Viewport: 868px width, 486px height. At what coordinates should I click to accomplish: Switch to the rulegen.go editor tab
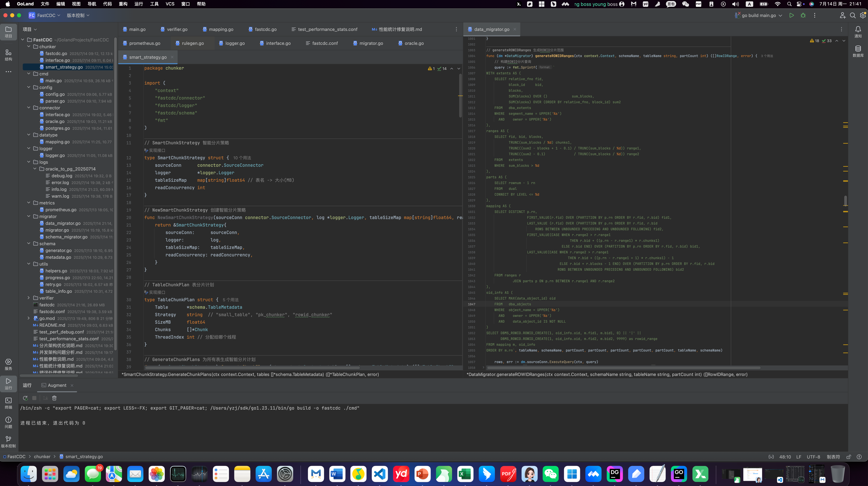[x=192, y=43]
